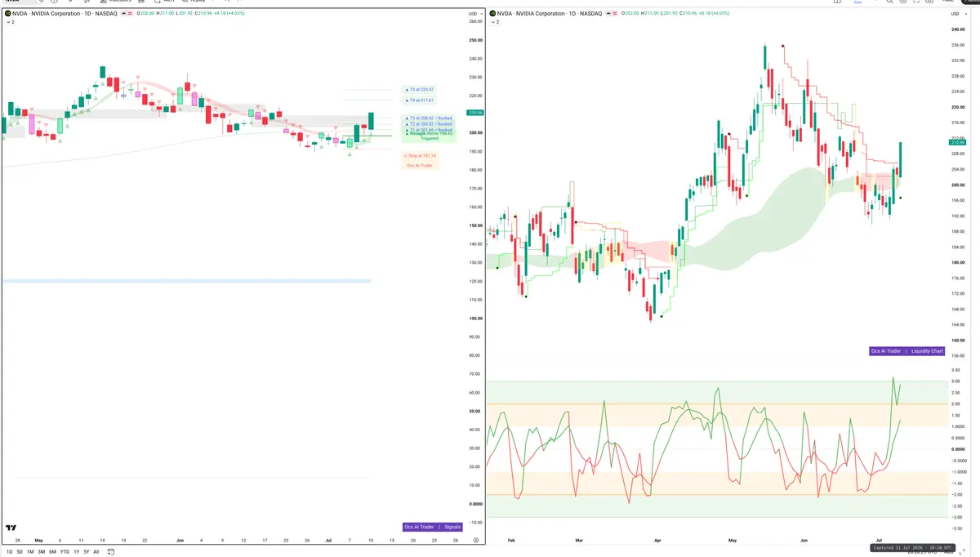This screenshot has height=557, width=980.
Task: Switch chart range to 1M
Action: [31, 551]
